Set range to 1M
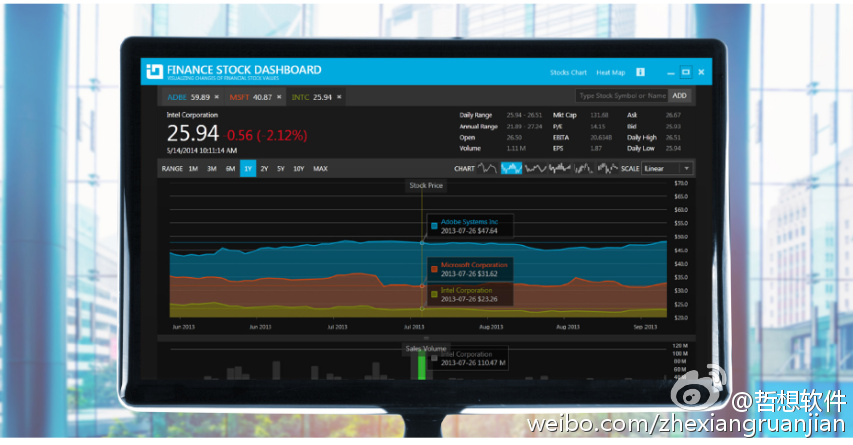Image resolution: width=853 pixels, height=445 pixels. tap(193, 169)
